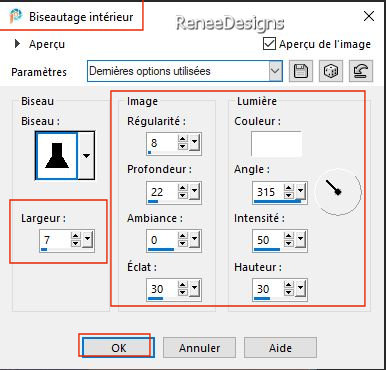Open the Biseau shape dropdown arrow
This screenshot has height=370, width=386.
pos(86,155)
